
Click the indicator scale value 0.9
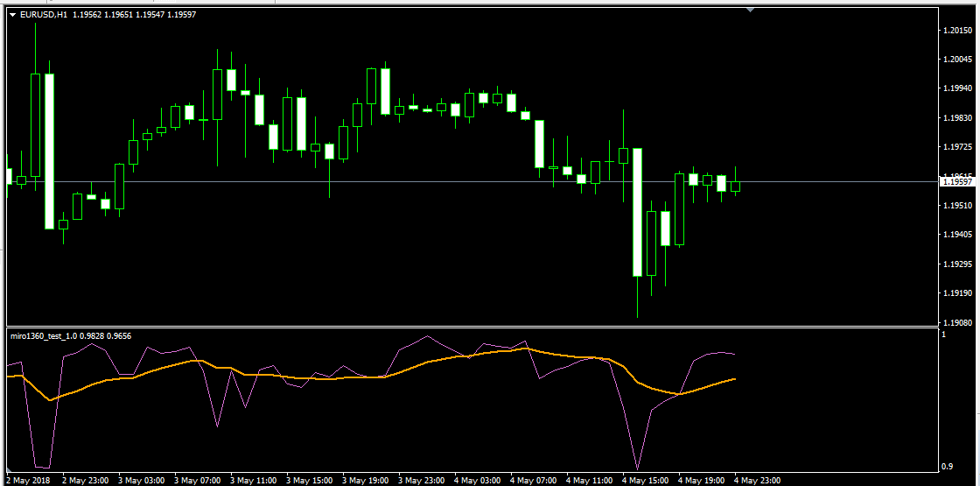pos(948,467)
